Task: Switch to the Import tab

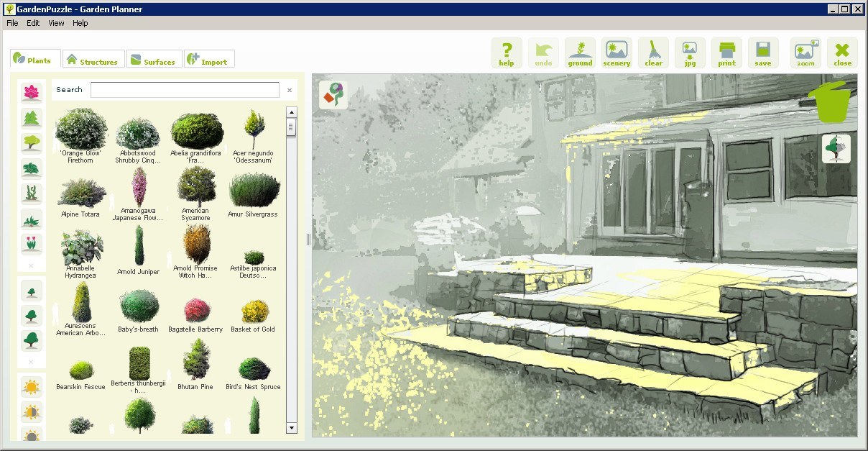Action: (x=208, y=60)
